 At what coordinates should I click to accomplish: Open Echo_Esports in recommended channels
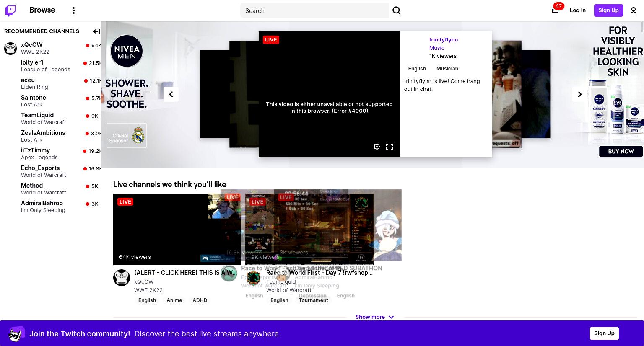(50, 171)
